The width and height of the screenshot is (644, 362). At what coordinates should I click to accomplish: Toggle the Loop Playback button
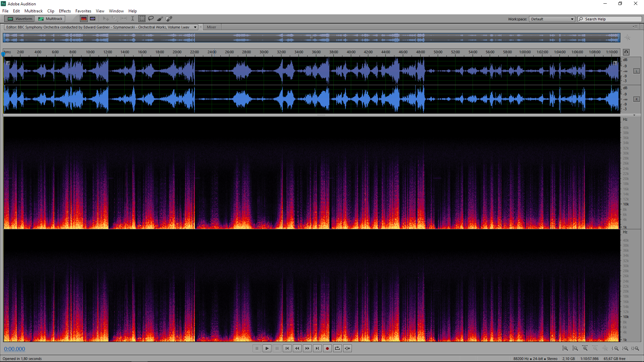tap(337, 349)
